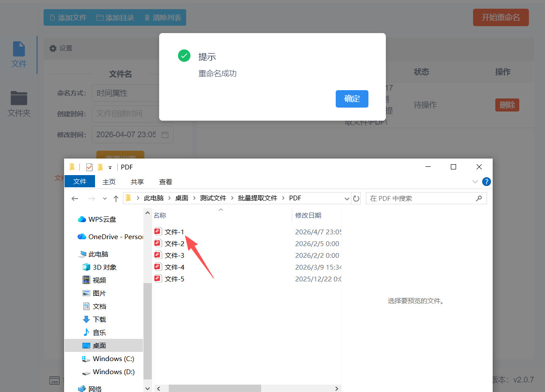This screenshot has height=392, width=545.
Task: Click the 开始重命名 button
Action: point(501,17)
